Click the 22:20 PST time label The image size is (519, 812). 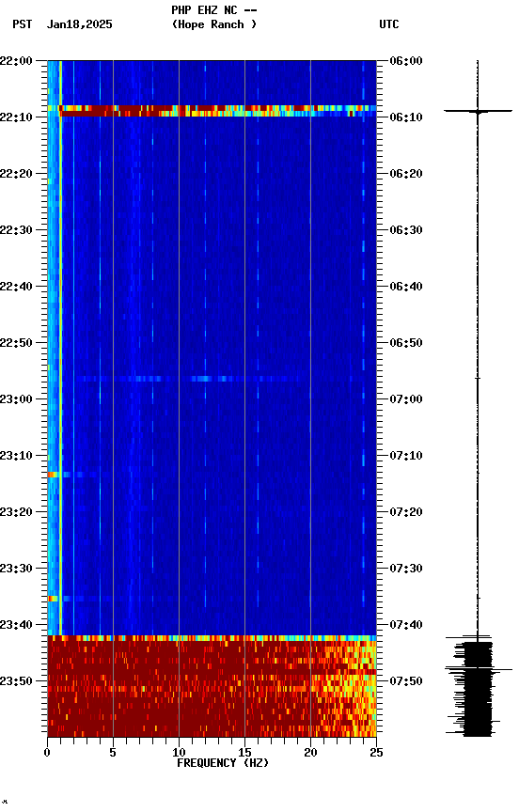[x=16, y=174]
